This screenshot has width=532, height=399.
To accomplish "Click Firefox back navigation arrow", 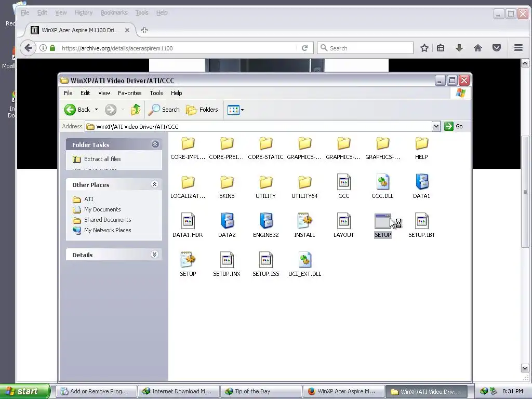I will pyautogui.click(x=28, y=48).
